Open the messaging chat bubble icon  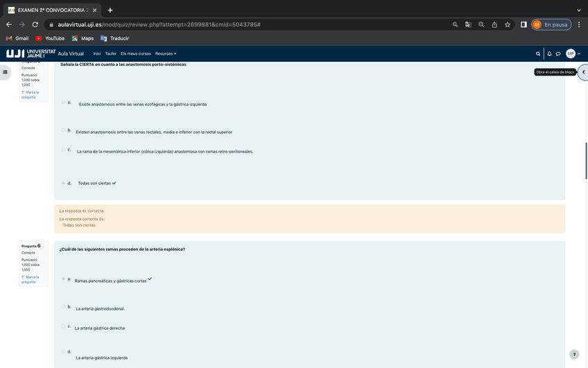[x=558, y=53]
